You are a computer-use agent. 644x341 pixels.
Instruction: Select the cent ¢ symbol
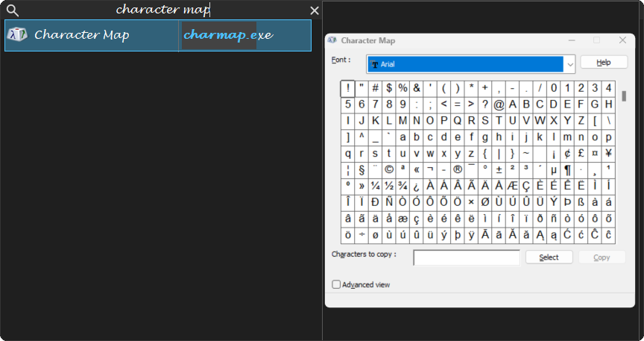(x=567, y=154)
